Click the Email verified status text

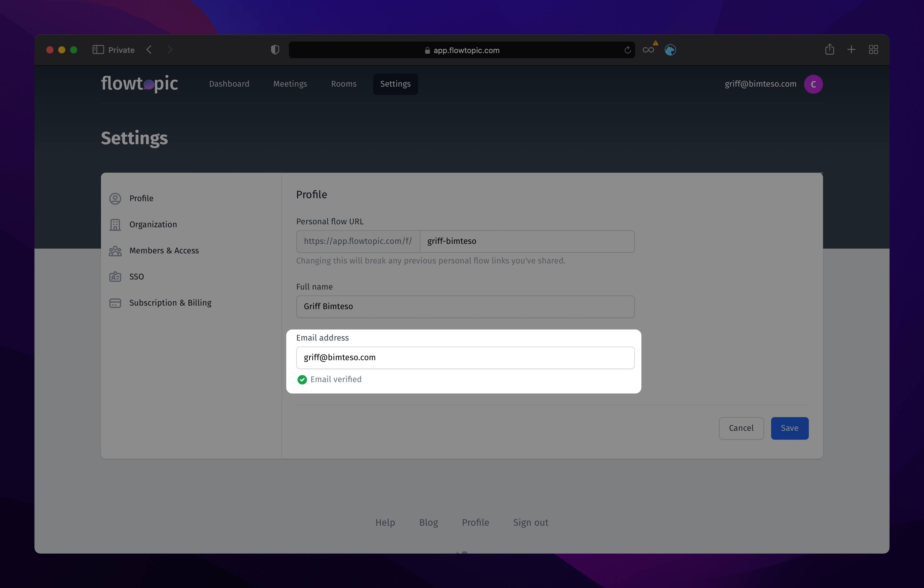pos(336,379)
